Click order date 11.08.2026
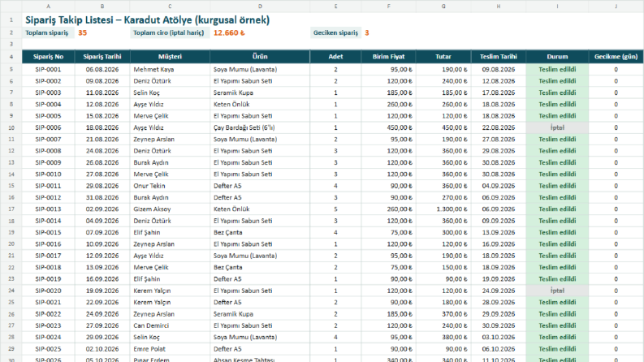The width and height of the screenshot is (644, 362). (102, 93)
